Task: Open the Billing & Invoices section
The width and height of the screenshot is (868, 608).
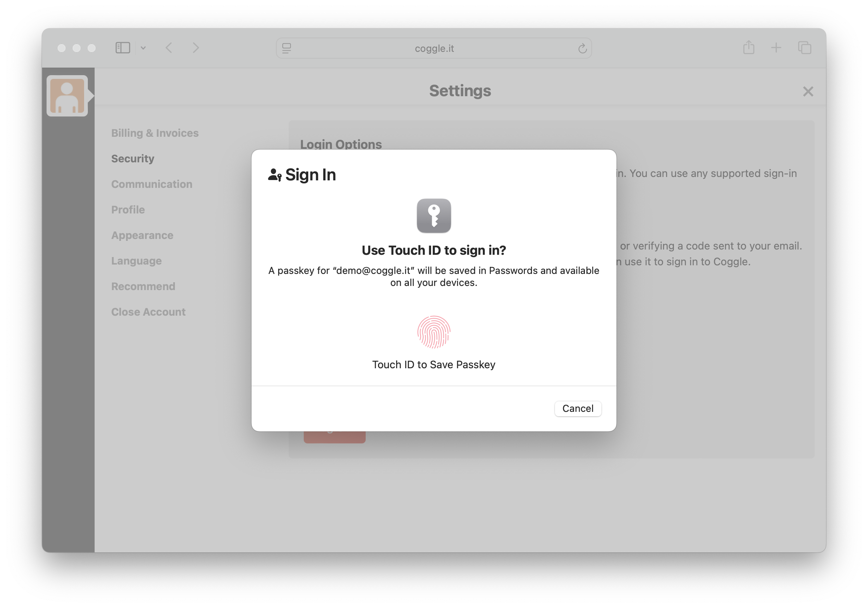Action: pyautogui.click(x=155, y=133)
